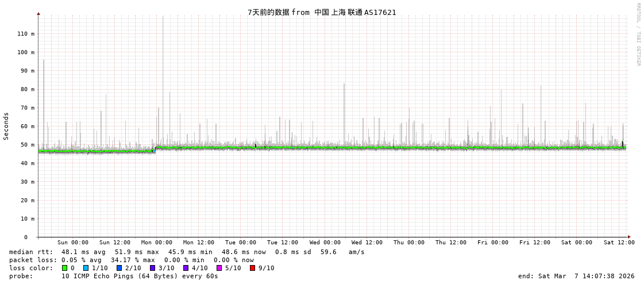Click the 'Mon 00:00' x-axis label
This screenshot has height=284, width=644.
point(157,243)
